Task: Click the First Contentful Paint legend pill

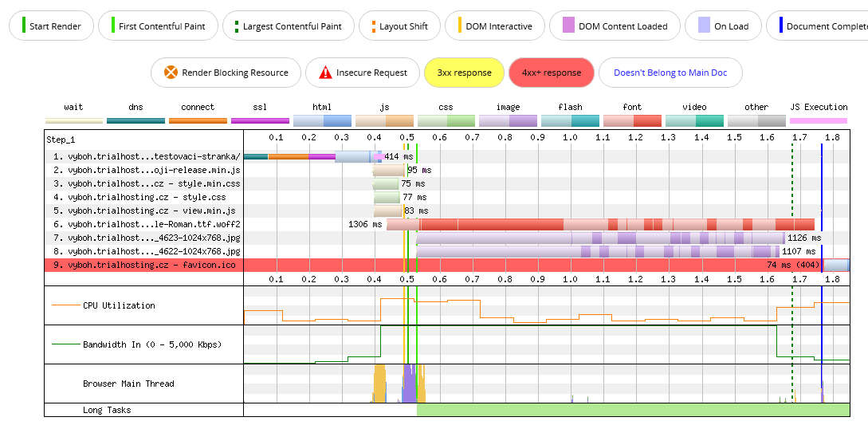Action: (159, 26)
